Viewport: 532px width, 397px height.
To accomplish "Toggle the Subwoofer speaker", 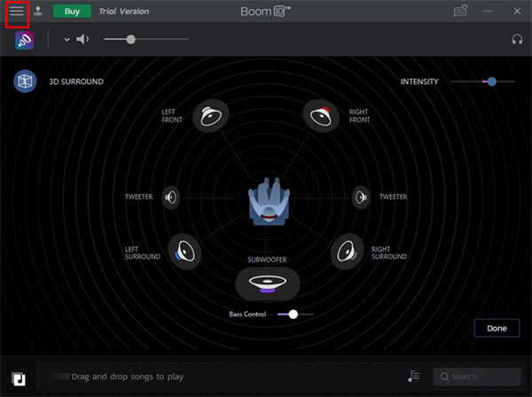I will click(x=268, y=284).
